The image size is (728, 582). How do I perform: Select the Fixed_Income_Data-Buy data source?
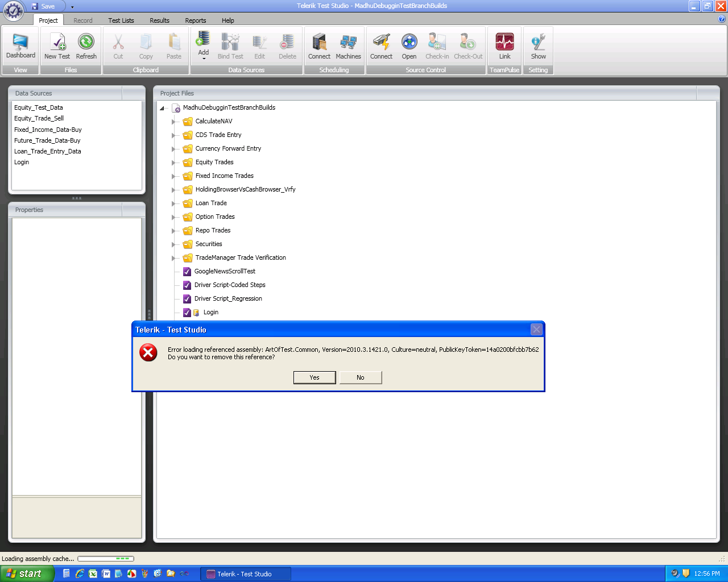(48, 130)
